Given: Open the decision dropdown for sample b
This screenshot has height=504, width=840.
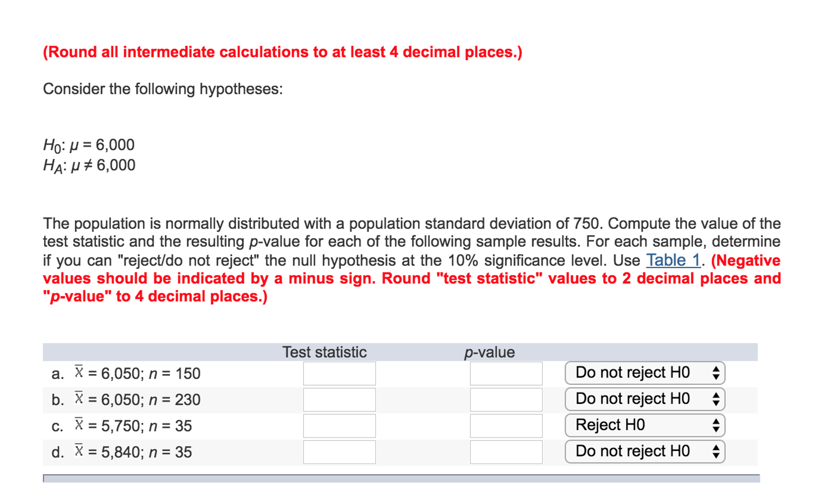Looking at the screenshot, I should tap(645, 399).
